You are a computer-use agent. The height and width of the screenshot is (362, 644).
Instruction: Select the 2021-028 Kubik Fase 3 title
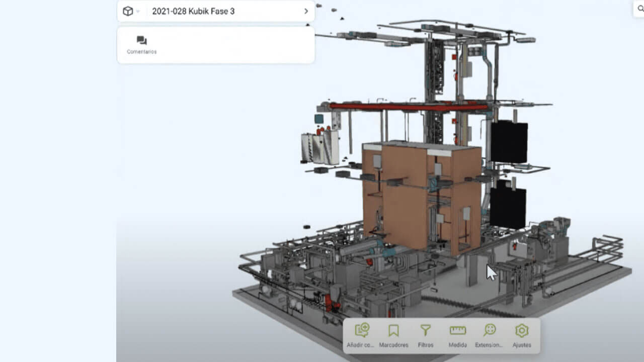click(193, 11)
